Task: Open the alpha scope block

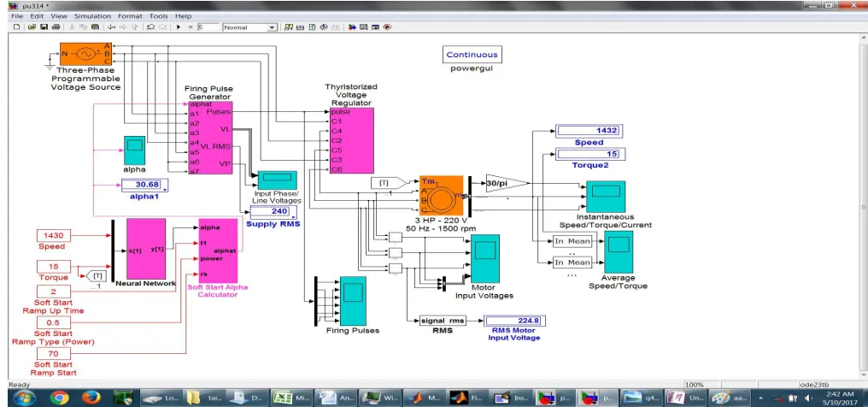Action: tap(134, 150)
